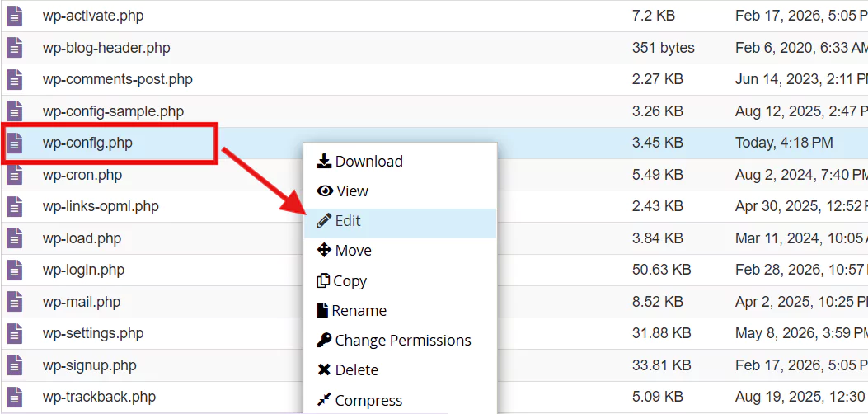Click file icon next to wp-links-opml.php

(x=14, y=207)
